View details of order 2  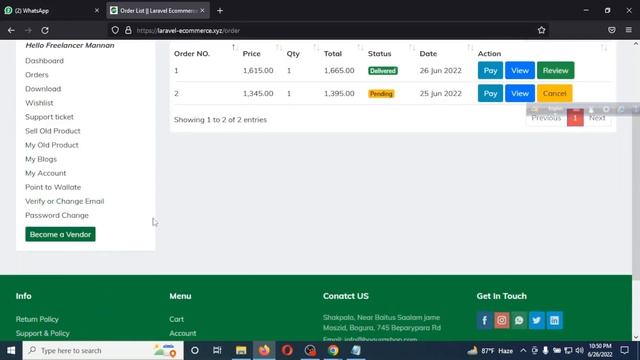pos(520,93)
